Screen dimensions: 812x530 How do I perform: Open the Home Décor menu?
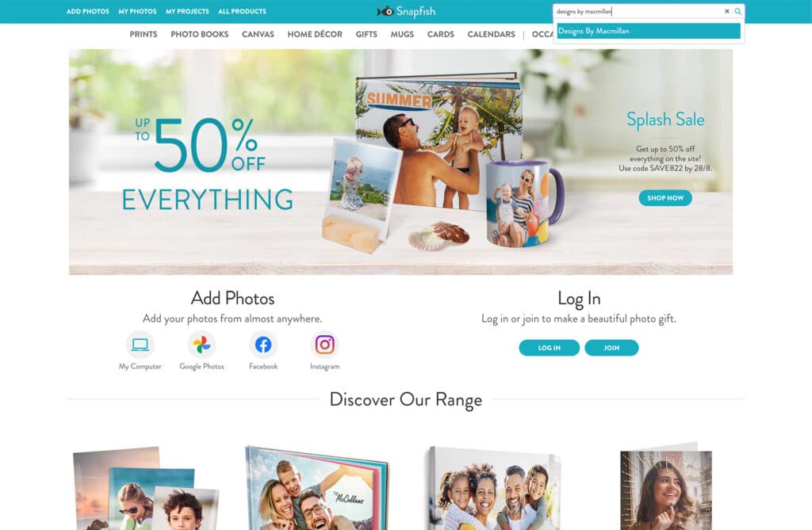click(315, 34)
